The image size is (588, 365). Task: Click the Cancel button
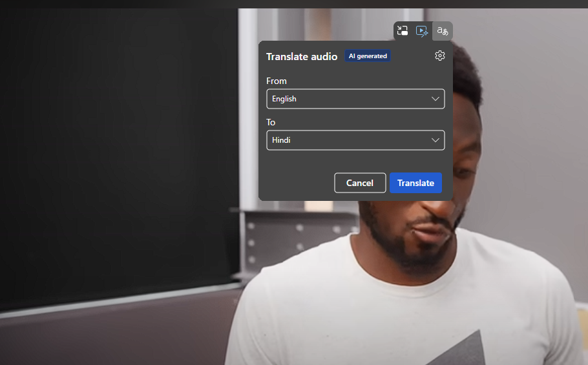pos(360,183)
